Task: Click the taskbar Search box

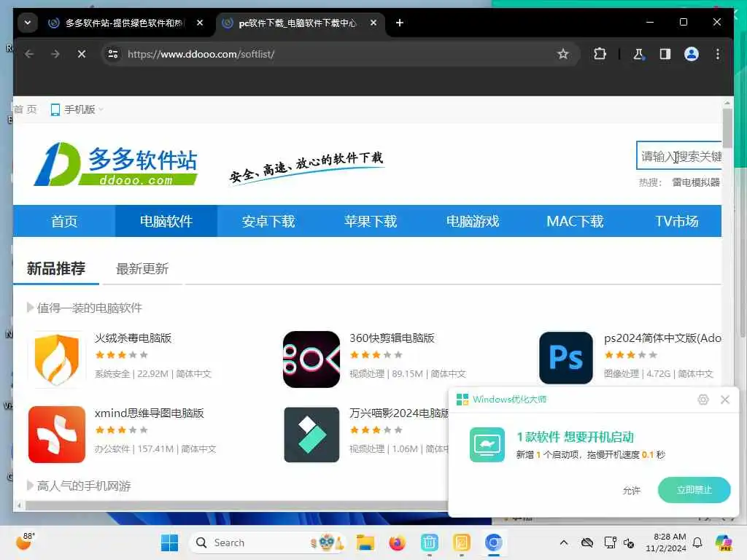Action: (x=267, y=542)
